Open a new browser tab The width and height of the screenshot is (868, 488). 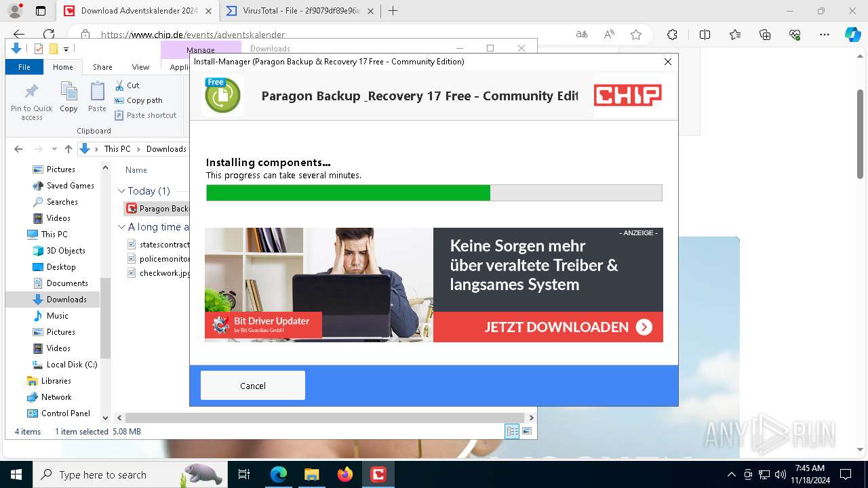tap(393, 11)
